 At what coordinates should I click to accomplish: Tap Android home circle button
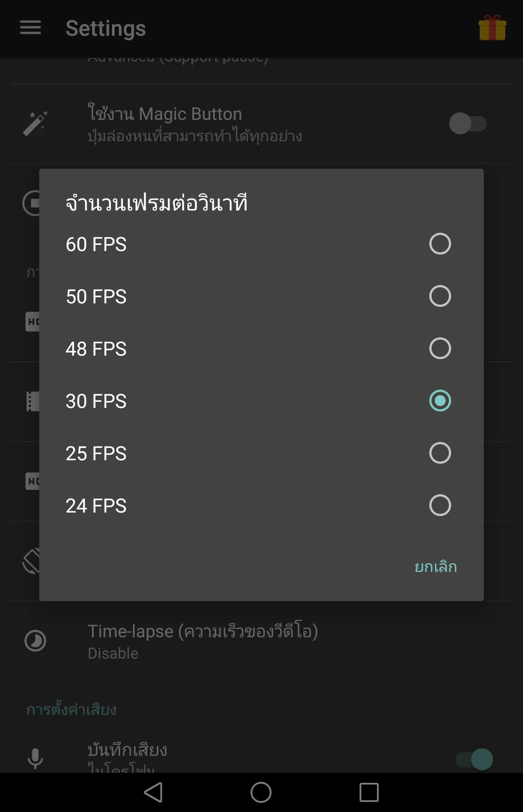[261, 792]
